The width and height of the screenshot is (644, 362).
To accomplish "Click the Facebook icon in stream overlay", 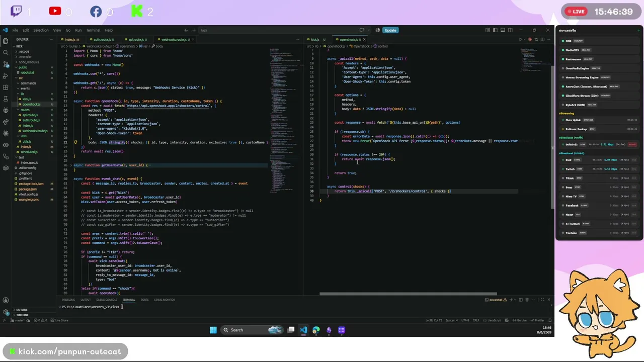I will pyautogui.click(x=96, y=11).
